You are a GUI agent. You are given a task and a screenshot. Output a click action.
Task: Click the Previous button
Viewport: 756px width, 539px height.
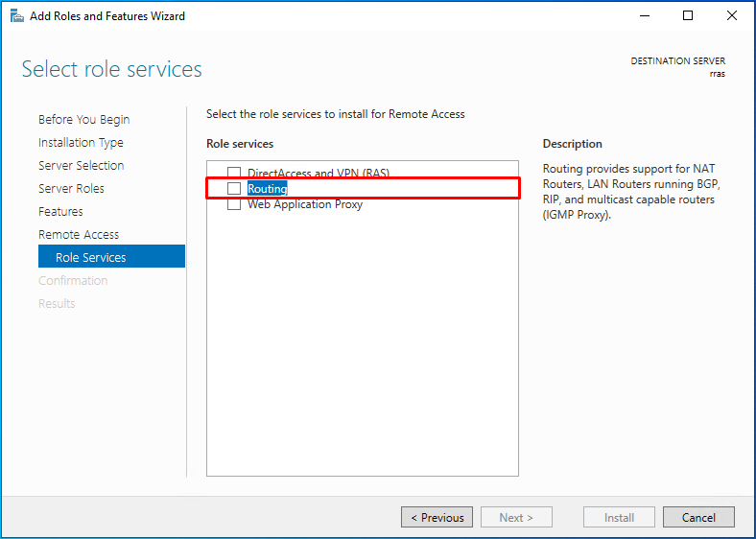coord(437,517)
